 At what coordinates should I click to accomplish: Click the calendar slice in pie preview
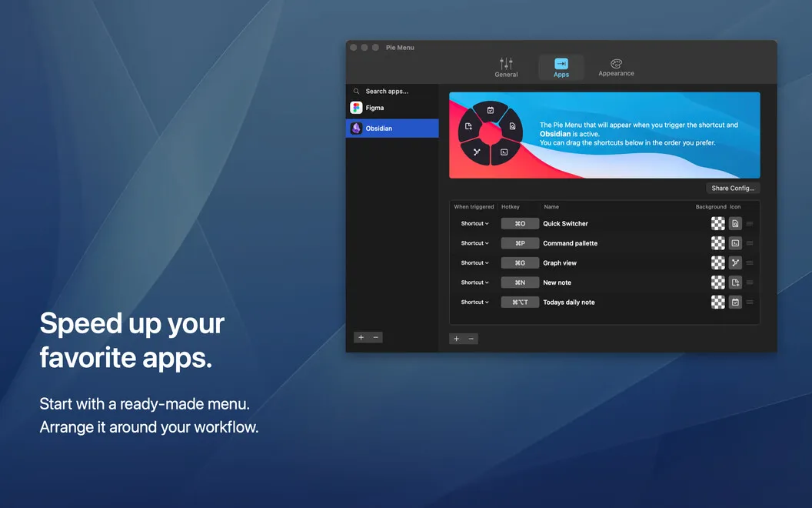pyautogui.click(x=491, y=110)
